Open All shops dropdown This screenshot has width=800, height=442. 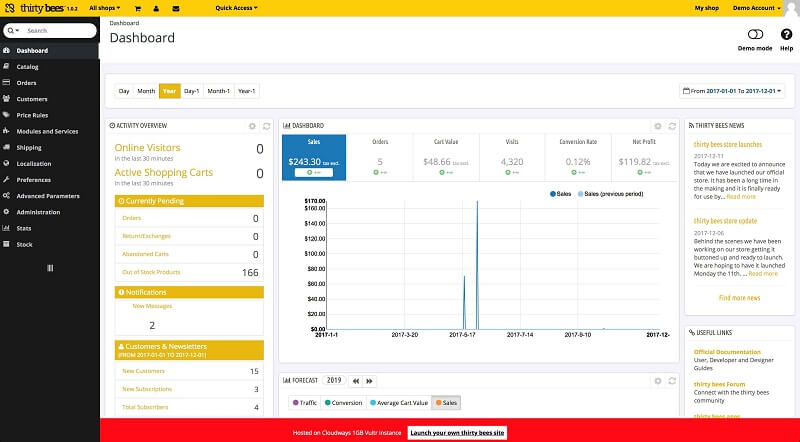(105, 8)
